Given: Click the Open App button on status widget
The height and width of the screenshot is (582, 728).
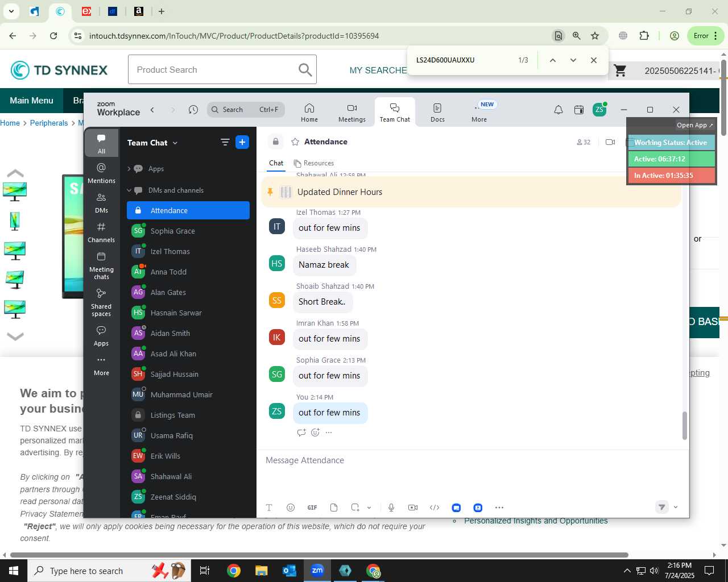Looking at the screenshot, I should pos(694,125).
